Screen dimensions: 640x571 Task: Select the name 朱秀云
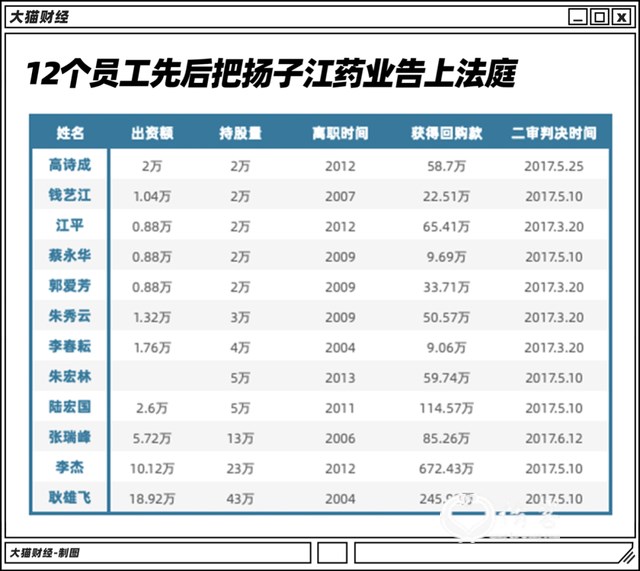(x=70, y=316)
